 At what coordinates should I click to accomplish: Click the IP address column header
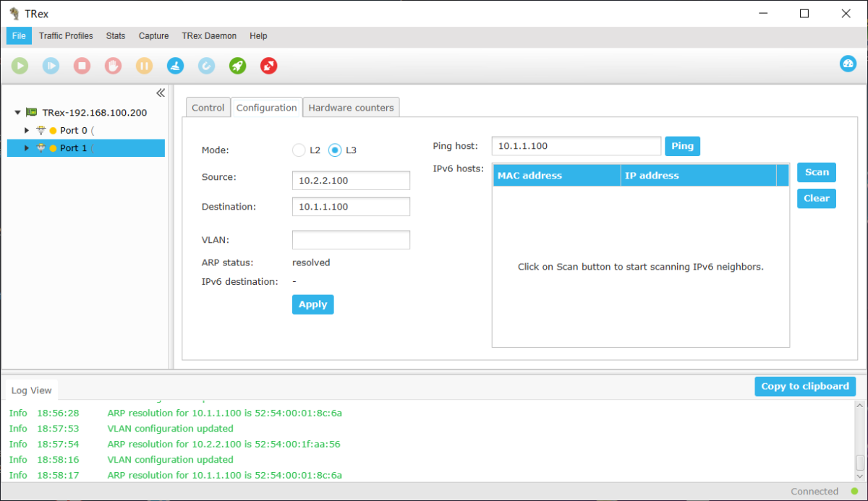(699, 176)
